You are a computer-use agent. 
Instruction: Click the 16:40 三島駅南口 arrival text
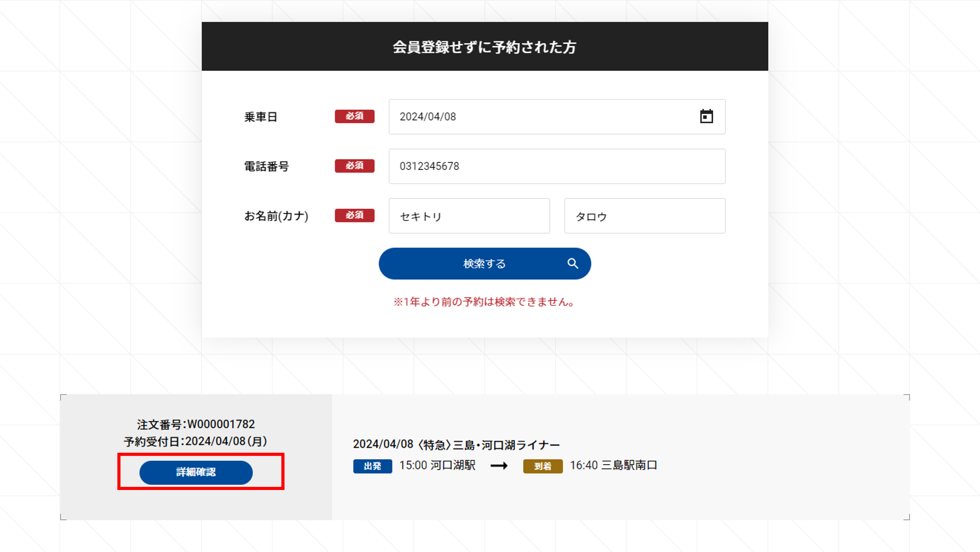coord(613,465)
